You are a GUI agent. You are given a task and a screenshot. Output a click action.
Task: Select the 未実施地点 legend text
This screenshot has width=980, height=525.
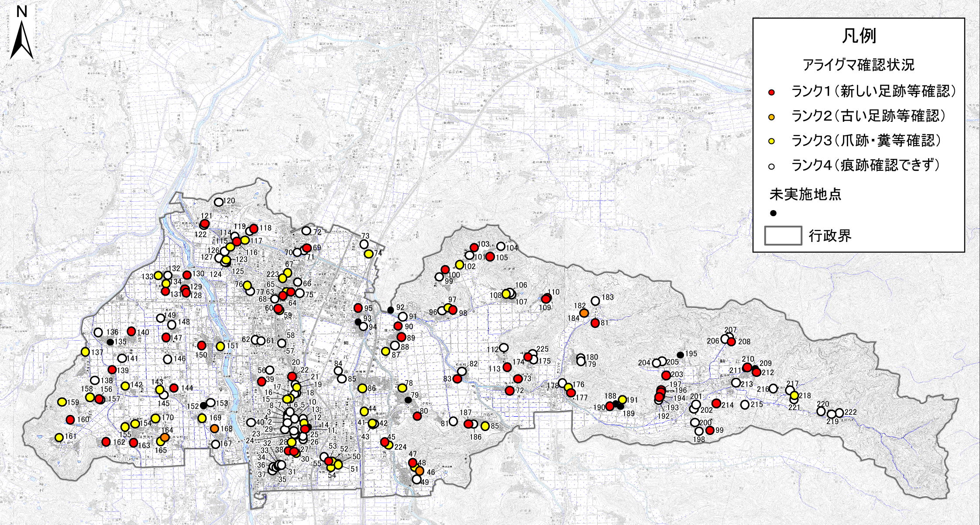tap(805, 195)
